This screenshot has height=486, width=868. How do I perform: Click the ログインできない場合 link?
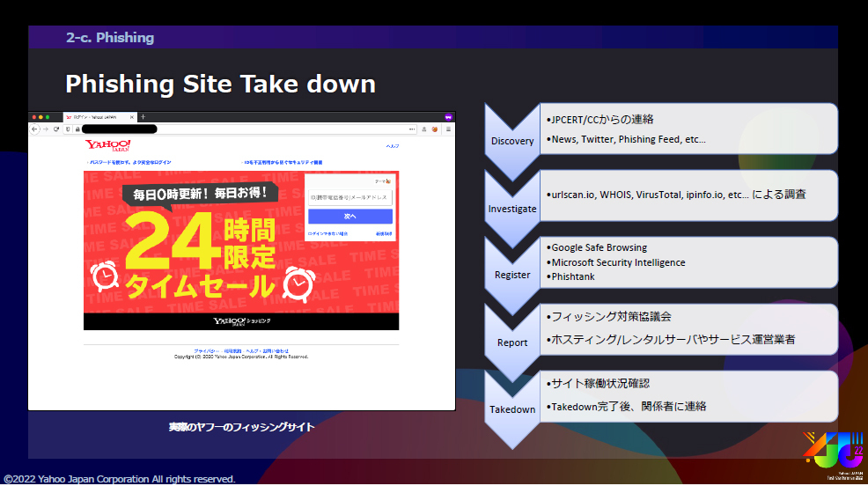pos(327,233)
